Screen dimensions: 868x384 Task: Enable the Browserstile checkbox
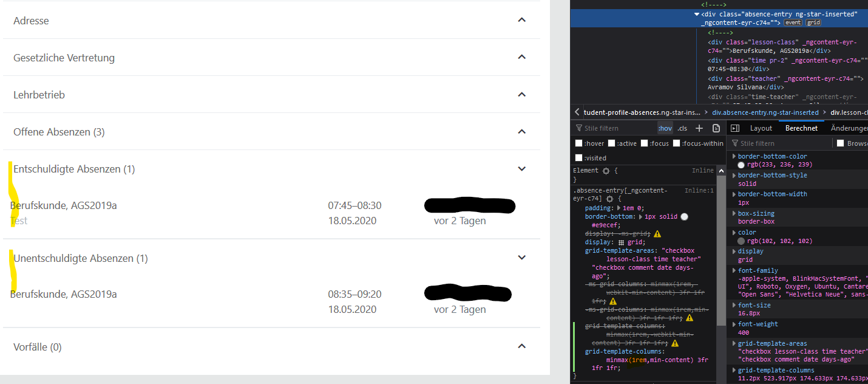point(839,143)
